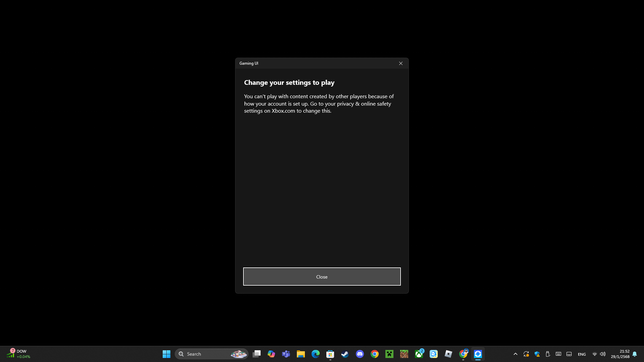The height and width of the screenshot is (362, 644).
Task: Open Task View from the taskbar
Action: [x=257, y=354]
